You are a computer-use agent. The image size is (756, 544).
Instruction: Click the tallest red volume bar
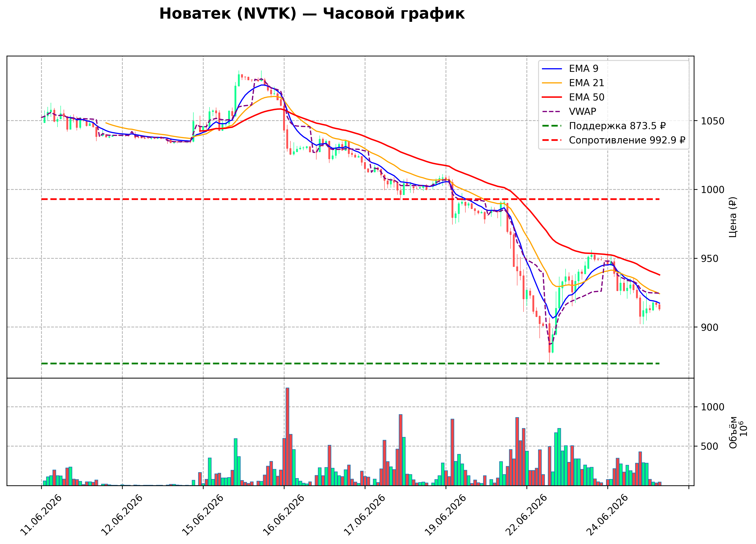(x=287, y=437)
